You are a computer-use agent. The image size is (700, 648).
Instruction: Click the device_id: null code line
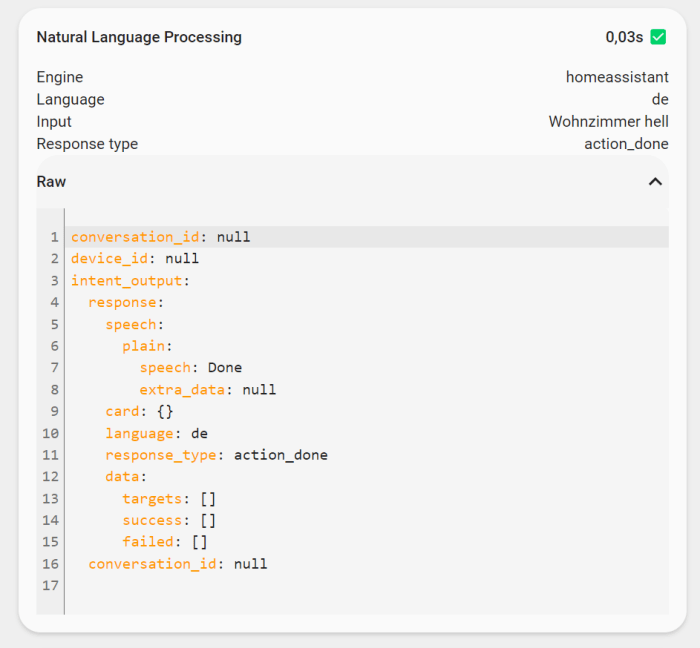coord(135,258)
